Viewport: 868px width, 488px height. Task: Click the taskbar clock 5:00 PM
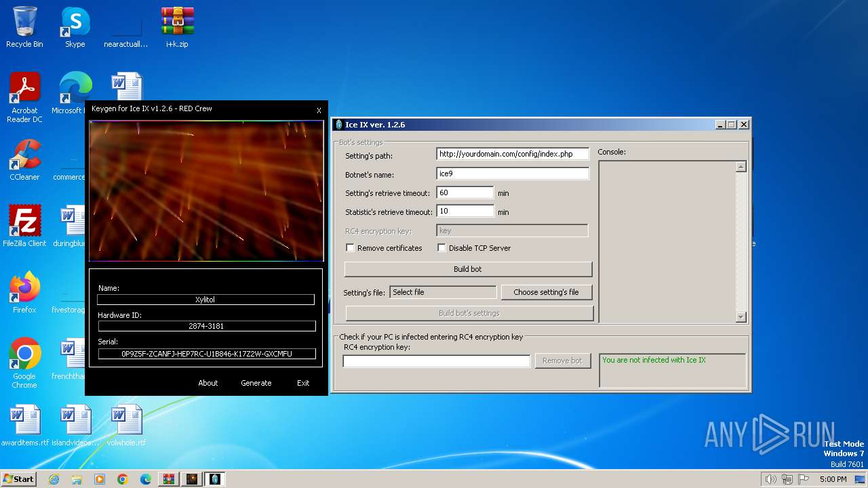pyautogui.click(x=833, y=479)
